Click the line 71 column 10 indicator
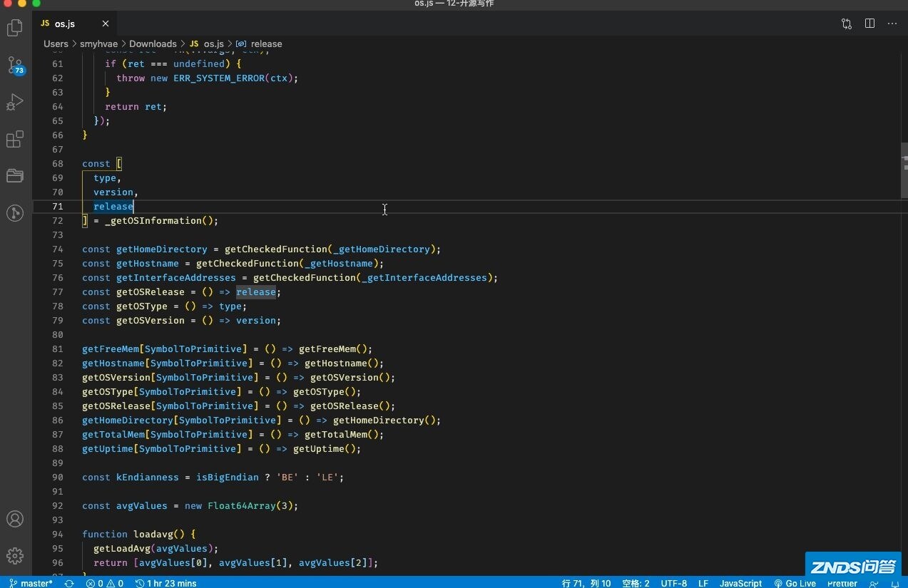 [x=586, y=583]
